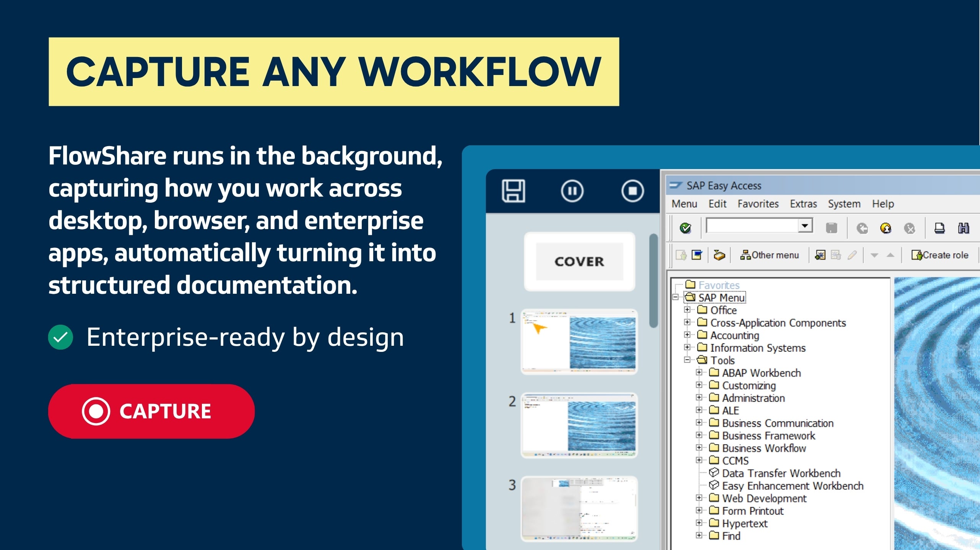Expand the Cross-Application Components node
The width and height of the screenshot is (980, 550).
point(687,322)
